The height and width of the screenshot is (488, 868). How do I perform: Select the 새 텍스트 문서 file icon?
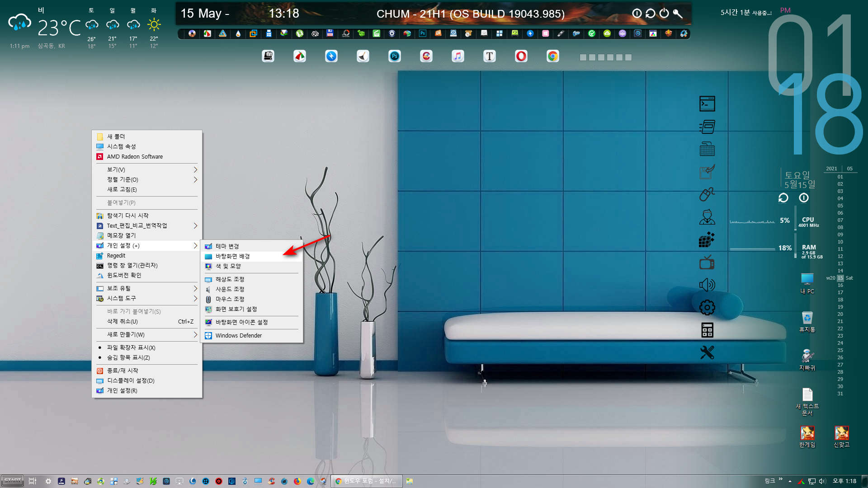[807, 402]
